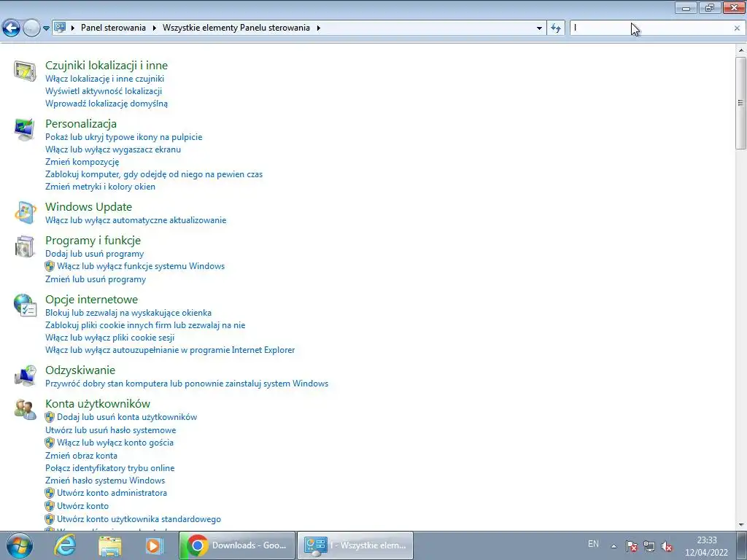Screen dimensions: 747x560
Task: Switch to the Downloads Chrome window
Action: [237, 545]
